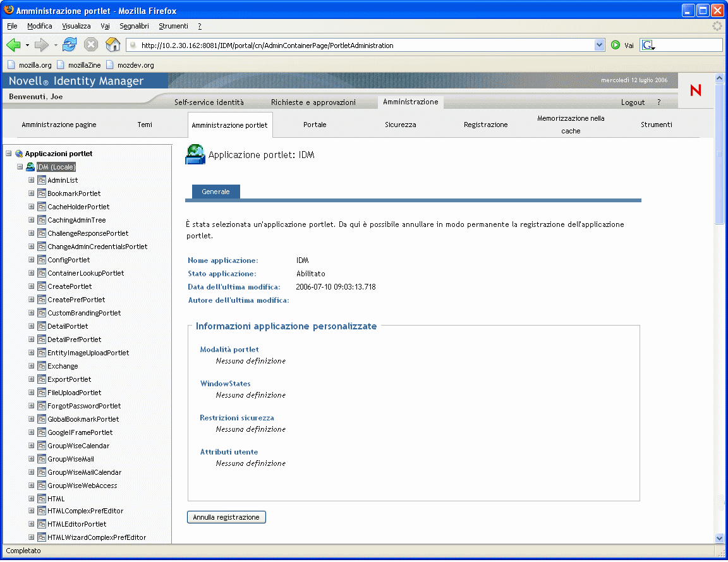Click the DetailPortlet icon
The height and width of the screenshot is (562, 728).
[42, 326]
